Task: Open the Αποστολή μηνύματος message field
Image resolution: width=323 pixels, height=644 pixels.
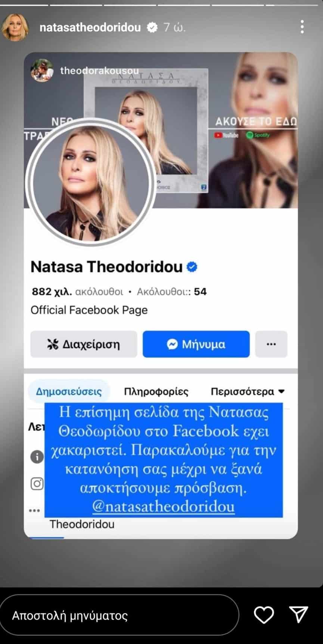Action: tap(119, 615)
